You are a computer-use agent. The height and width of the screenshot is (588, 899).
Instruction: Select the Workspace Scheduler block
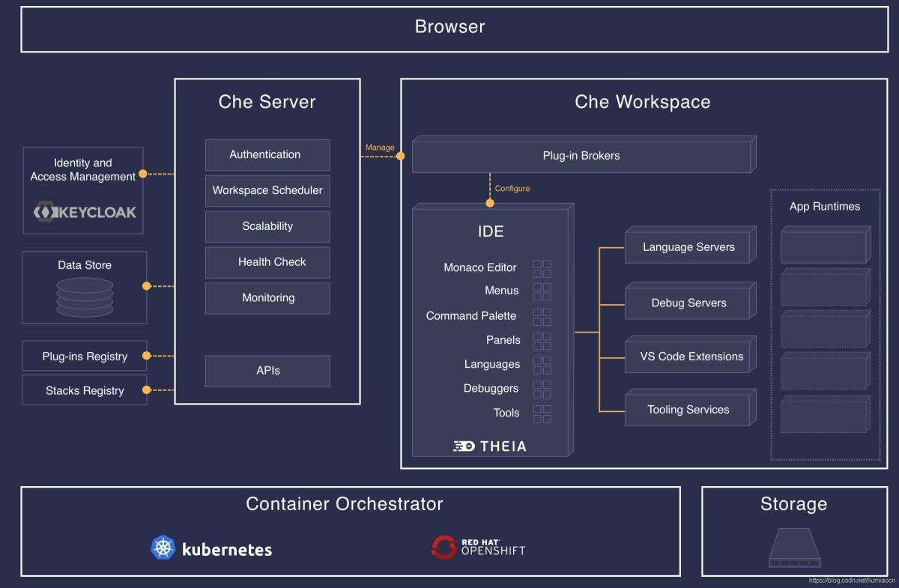267,191
